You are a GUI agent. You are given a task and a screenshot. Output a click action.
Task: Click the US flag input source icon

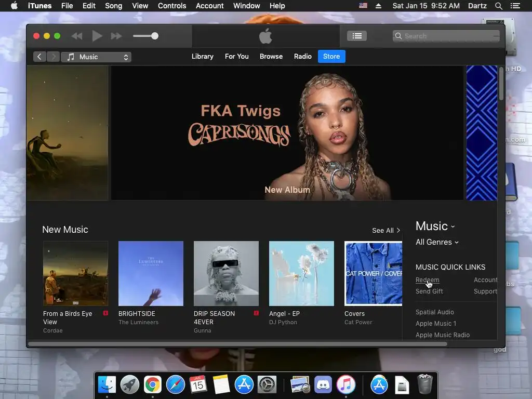pyautogui.click(x=363, y=6)
